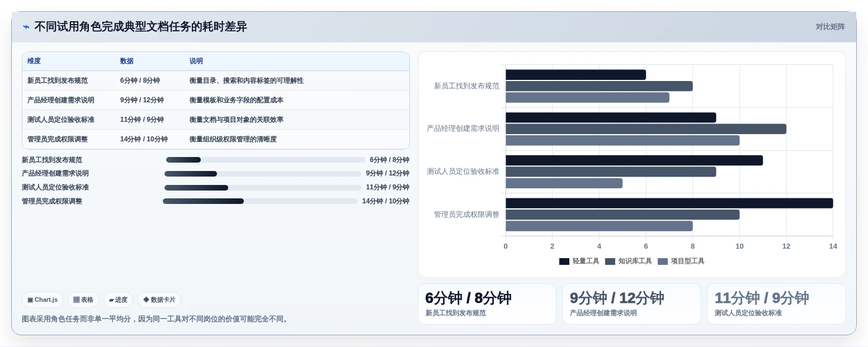Select the 表格 tag chip
This screenshot has height=347, width=868.
[83, 300]
